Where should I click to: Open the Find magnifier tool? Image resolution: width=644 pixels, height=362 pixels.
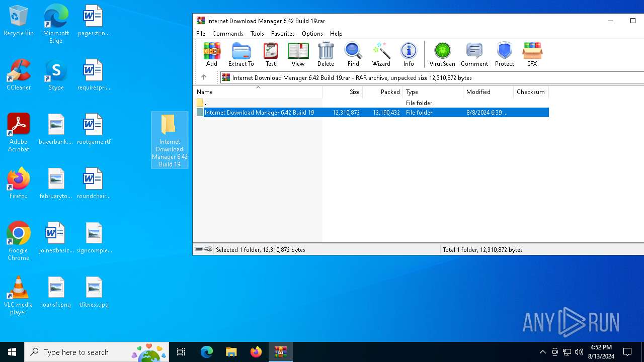click(x=353, y=54)
